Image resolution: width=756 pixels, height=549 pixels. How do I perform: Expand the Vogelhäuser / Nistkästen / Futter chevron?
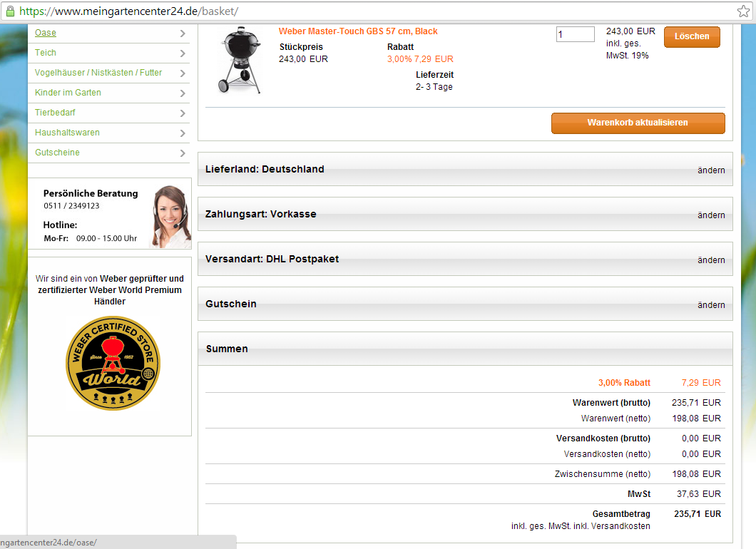click(183, 73)
